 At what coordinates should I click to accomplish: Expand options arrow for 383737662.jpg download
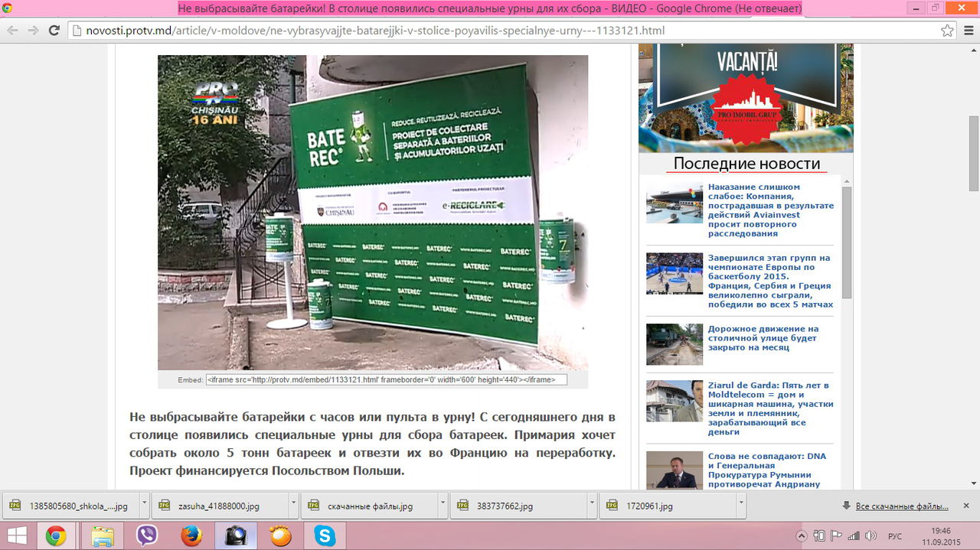pos(593,506)
